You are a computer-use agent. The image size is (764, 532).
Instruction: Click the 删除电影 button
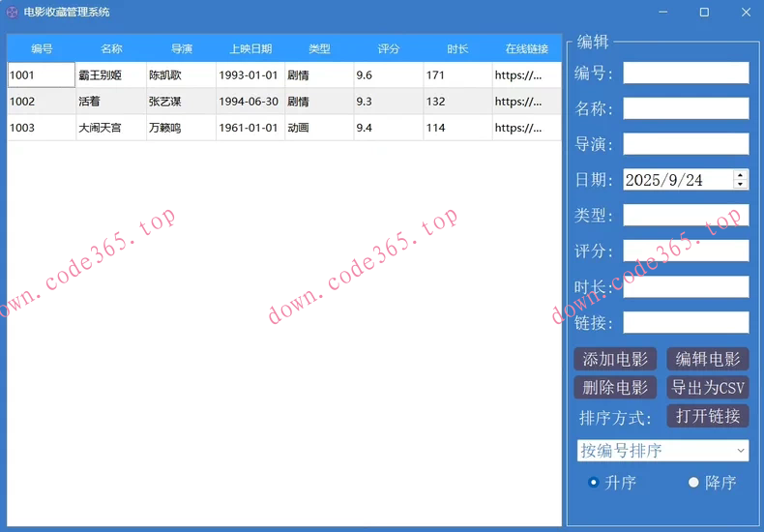click(x=615, y=387)
